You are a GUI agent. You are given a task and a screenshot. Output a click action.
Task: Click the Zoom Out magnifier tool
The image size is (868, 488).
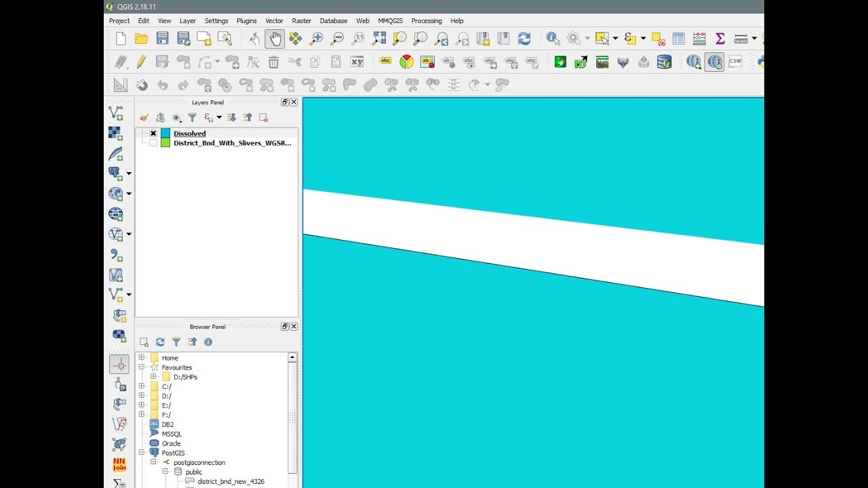point(337,39)
